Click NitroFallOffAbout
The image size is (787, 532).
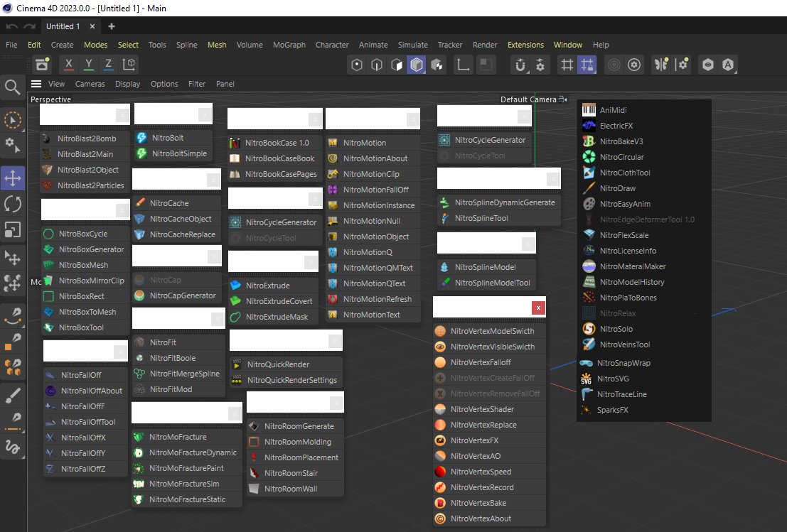coord(85,391)
